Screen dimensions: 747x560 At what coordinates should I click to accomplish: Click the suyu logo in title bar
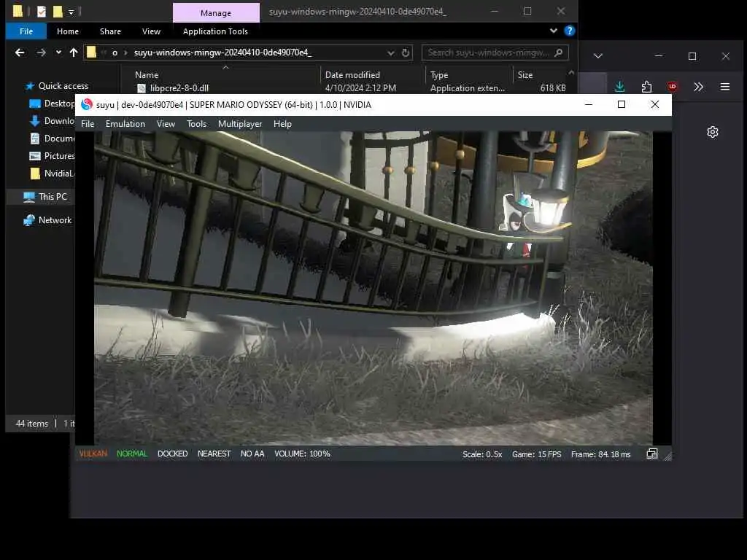tap(87, 104)
